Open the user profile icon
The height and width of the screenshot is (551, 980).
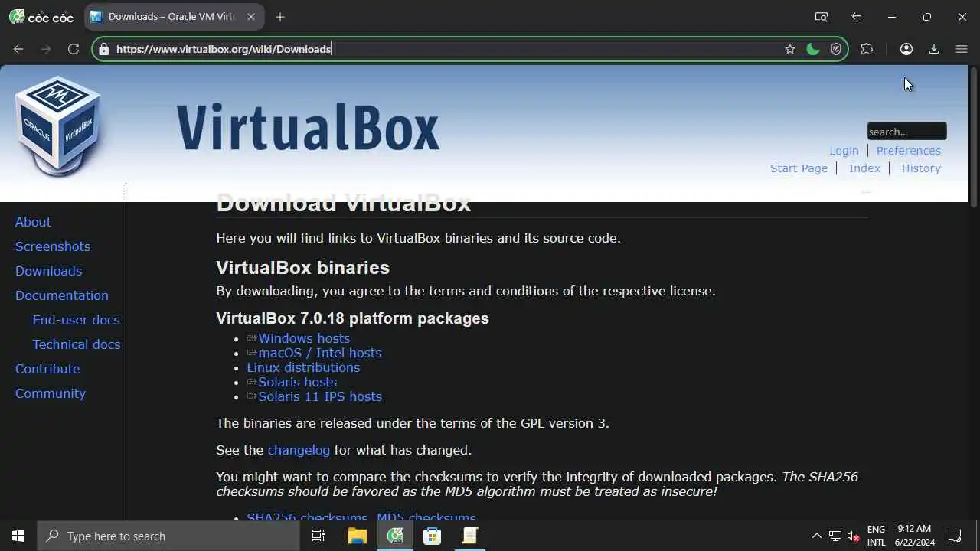coord(906,49)
